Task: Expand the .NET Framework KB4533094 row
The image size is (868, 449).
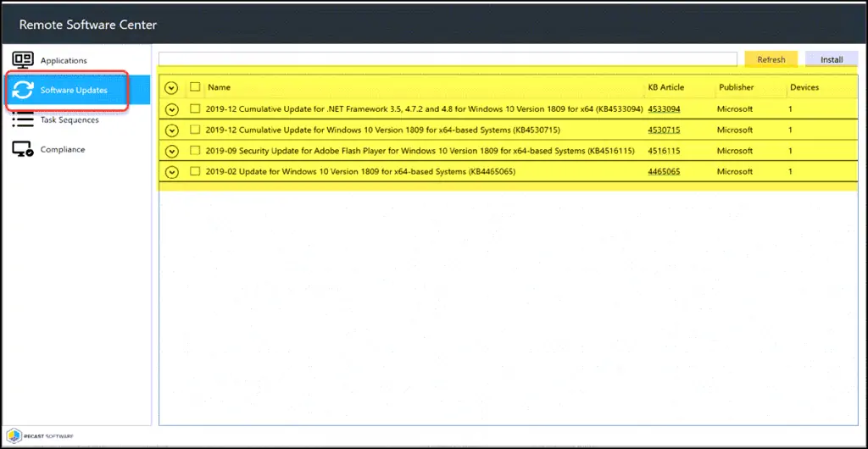Action: coord(172,109)
